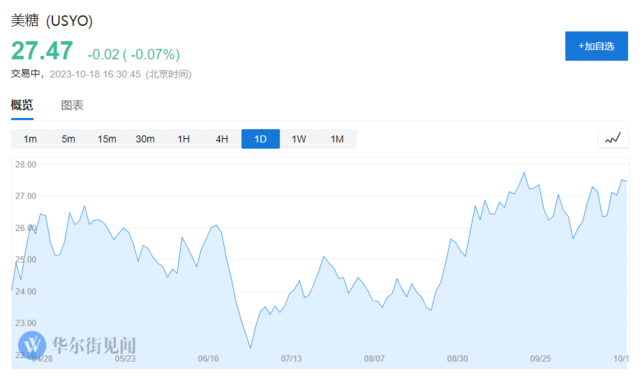Switch to the 1M monthly interval
This screenshot has width=640, height=377.
coord(337,139)
